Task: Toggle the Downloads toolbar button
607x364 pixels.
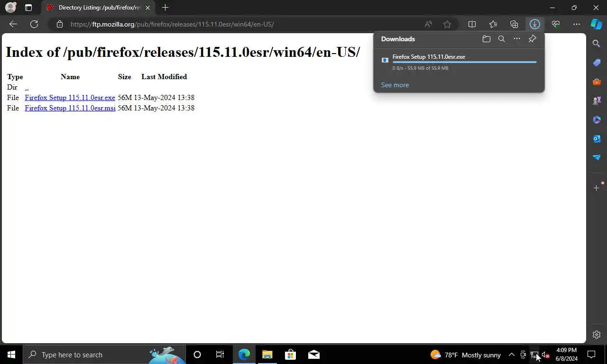Action: (x=535, y=24)
